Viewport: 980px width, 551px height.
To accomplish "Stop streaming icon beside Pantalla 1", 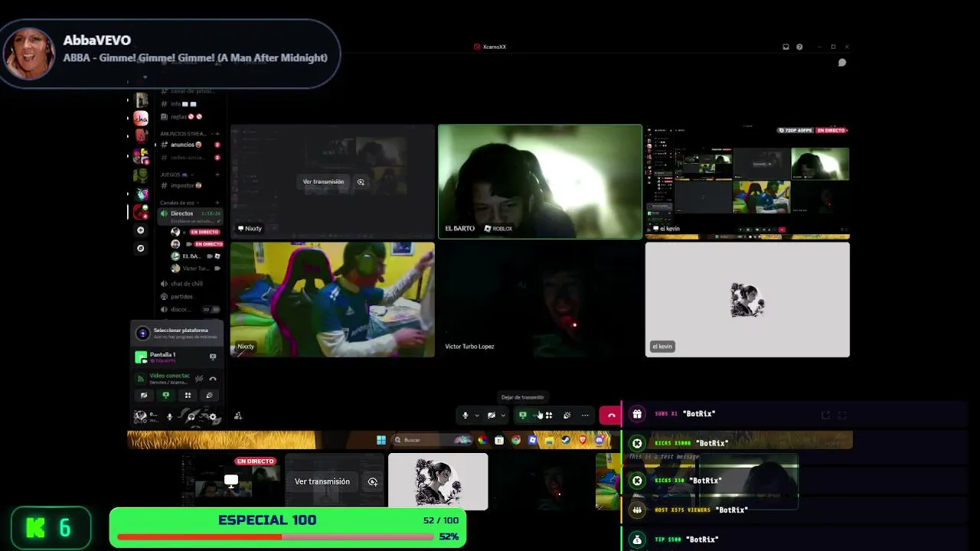I will point(213,357).
